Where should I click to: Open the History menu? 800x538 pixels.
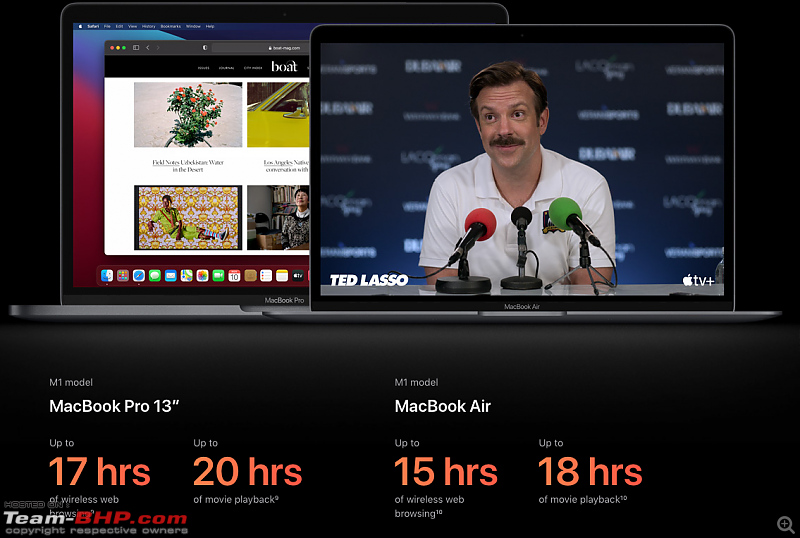click(148, 26)
